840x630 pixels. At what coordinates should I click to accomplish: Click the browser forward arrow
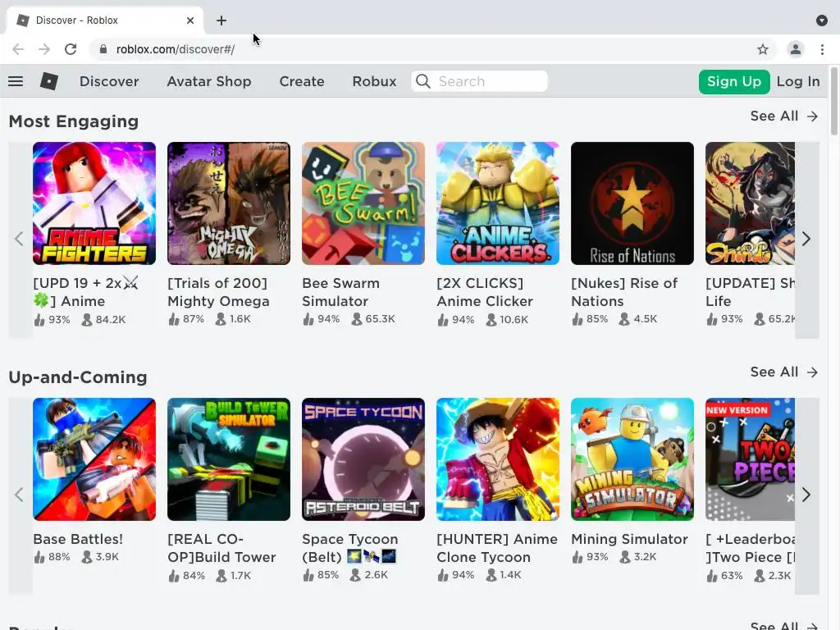pos(44,49)
